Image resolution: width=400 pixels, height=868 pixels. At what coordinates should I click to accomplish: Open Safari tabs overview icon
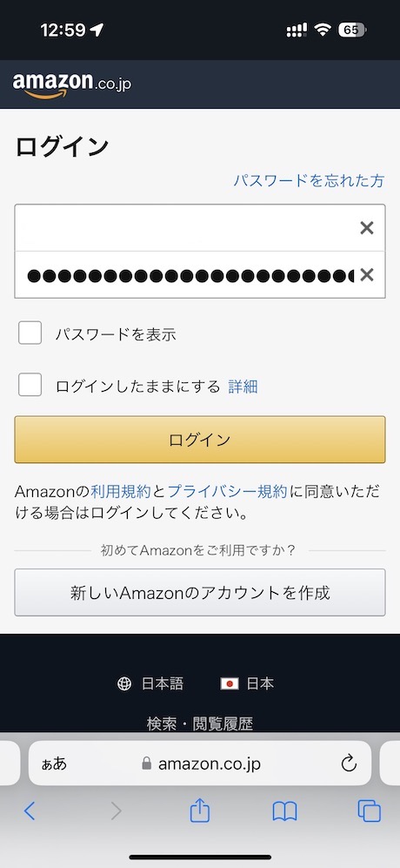[369, 811]
